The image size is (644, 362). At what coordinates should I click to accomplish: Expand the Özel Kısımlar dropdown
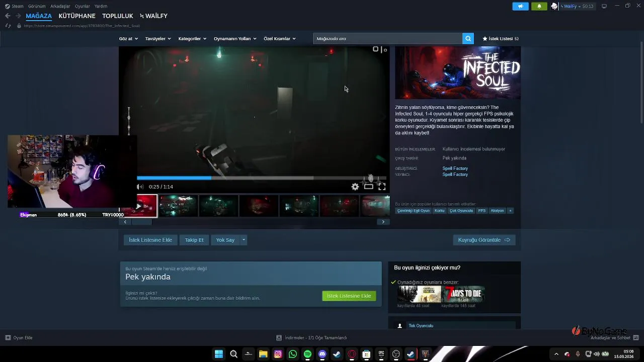coord(280,39)
